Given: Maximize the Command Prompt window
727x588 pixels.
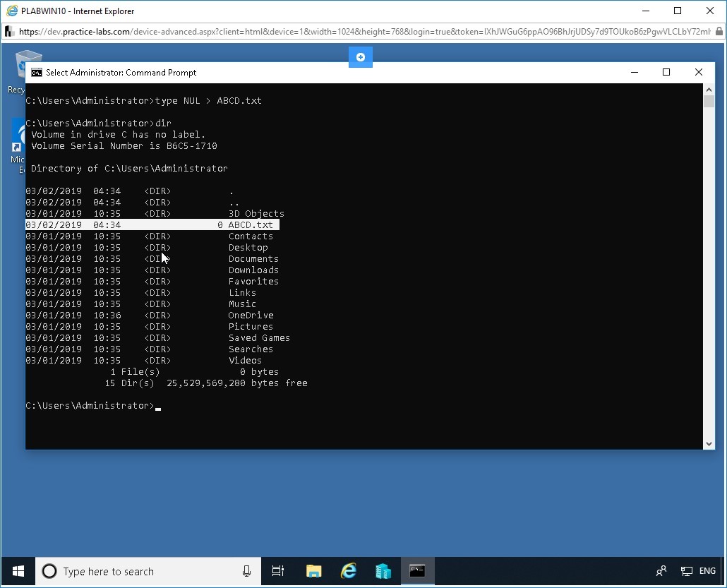Looking at the screenshot, I should click(666, 72).
